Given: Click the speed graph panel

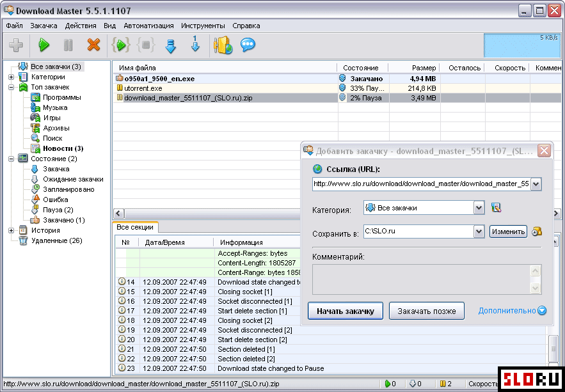Looking at the screenshot, I should (523, 46).
